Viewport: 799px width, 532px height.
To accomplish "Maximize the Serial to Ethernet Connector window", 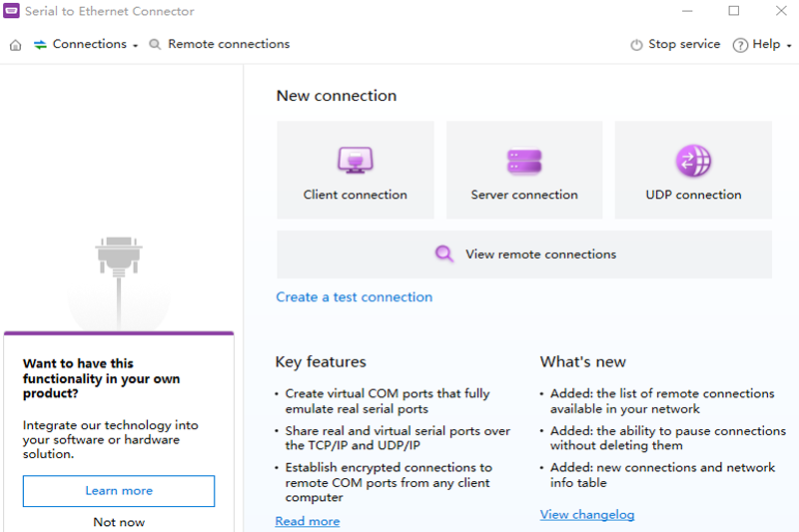I will coord(734,11).
